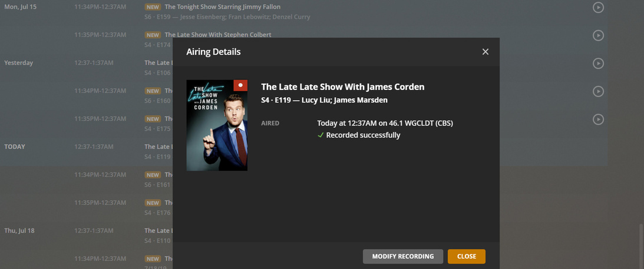Click the NEW badge on Today 11:35PM row
This screenshot has height=269, width=644.
[153, 202]
